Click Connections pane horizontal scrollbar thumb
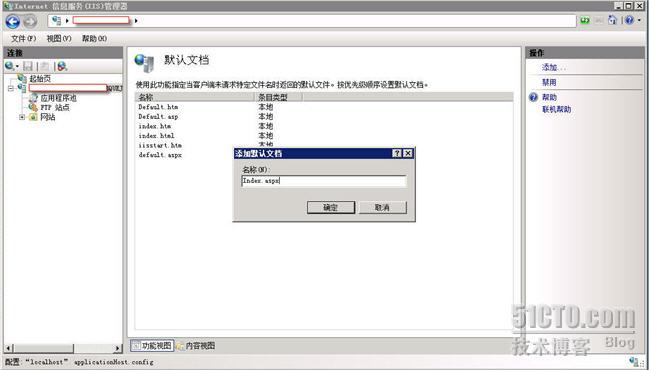 coord(43,348)
